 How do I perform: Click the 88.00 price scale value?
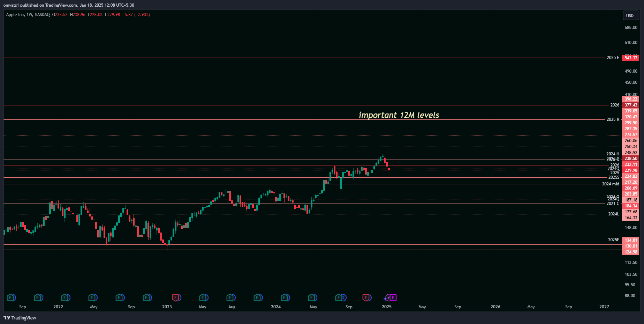(x=630, y=296)
